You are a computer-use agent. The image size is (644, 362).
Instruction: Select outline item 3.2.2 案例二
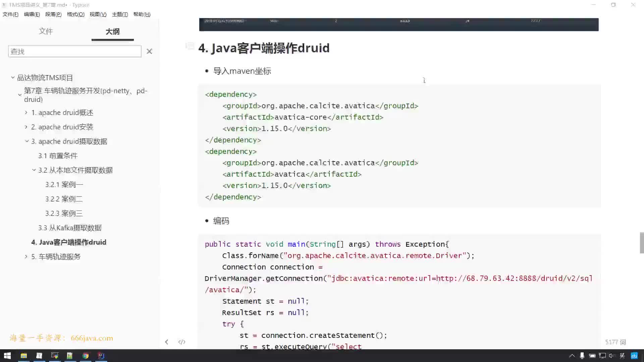(64, 199)
